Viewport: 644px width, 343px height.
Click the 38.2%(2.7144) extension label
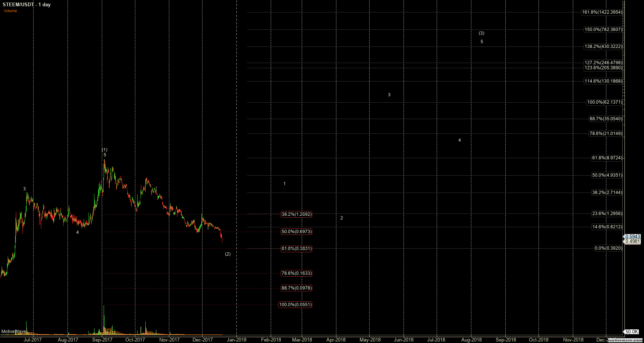[x=607, y=193]
